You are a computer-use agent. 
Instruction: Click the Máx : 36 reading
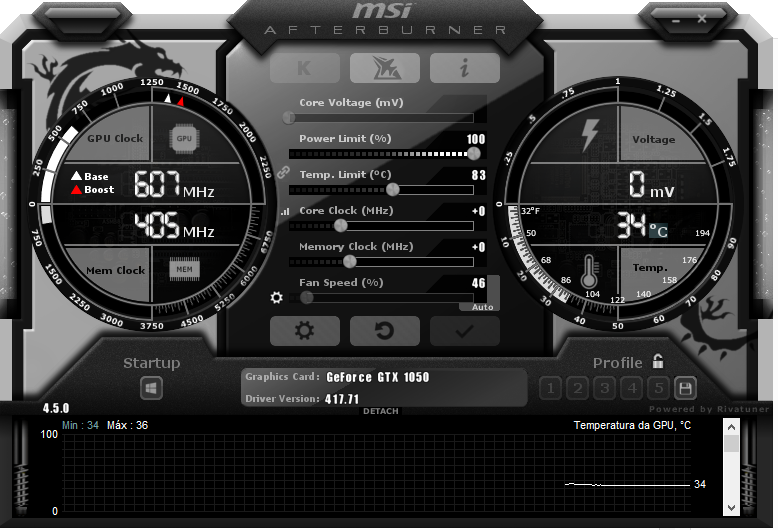pyautogui.click(x=128, y=425)
